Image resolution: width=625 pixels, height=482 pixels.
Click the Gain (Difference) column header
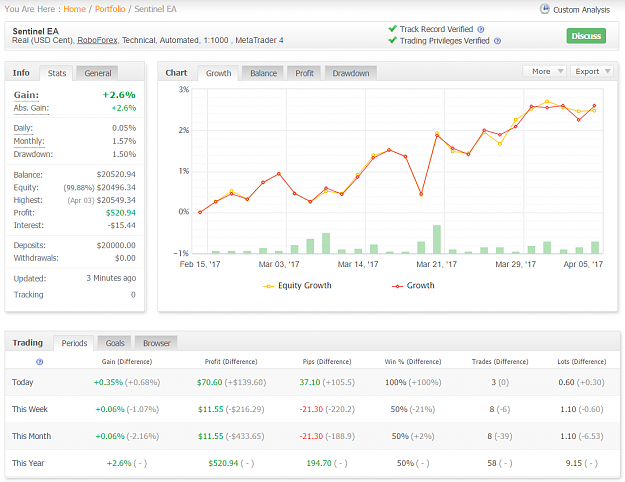[127, 362]
